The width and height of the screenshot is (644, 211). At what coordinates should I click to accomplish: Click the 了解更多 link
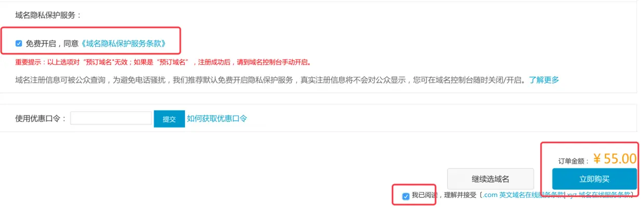(544, 80)
